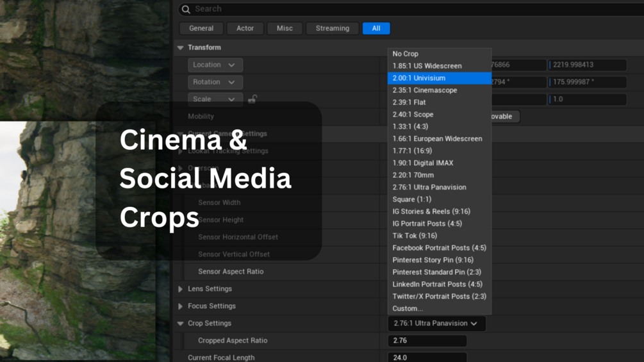644x362 pixels.
Task: Choose Pinterest Standard Pin (2:3)
Action: (440, 272)
